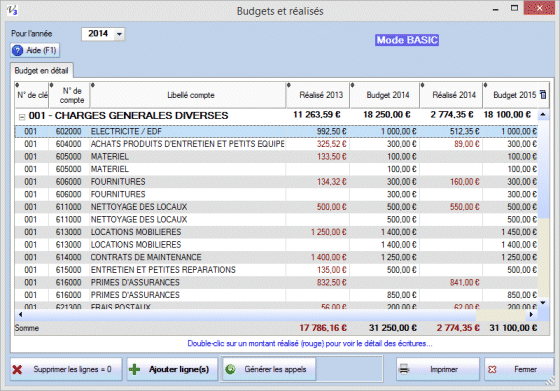The width and height of the screenshot is (560, 391).
Task: Click the horizontal scrollbar thumb
Action: click(250, 315)
